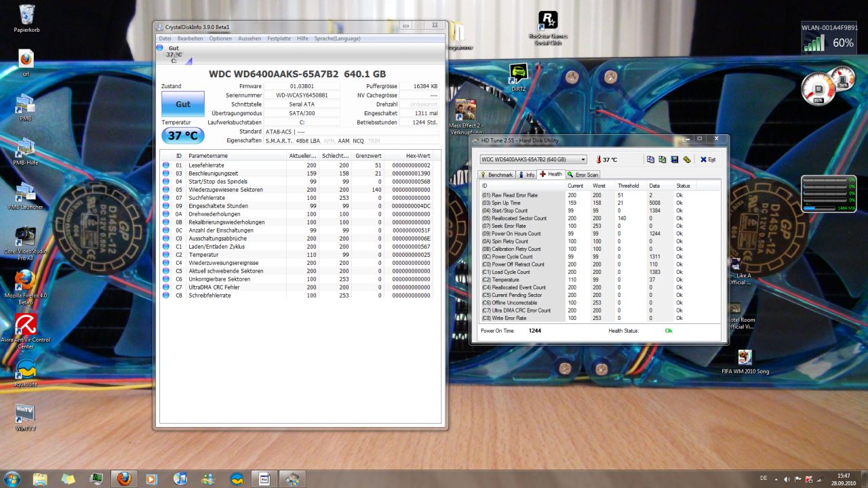868x488 pixels.
Task: Click the Firmware value 01.03B01
Action: point(302,86)
